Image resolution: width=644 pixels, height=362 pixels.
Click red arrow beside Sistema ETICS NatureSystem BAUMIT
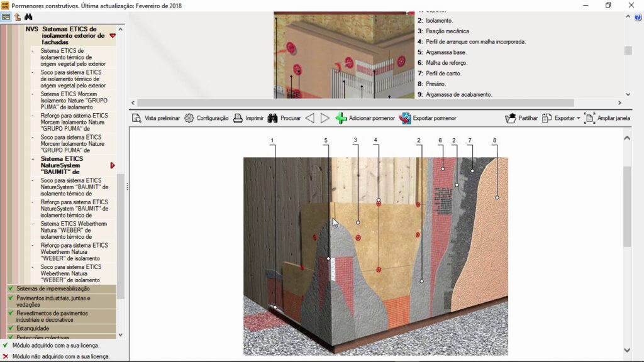pos(113,165)
